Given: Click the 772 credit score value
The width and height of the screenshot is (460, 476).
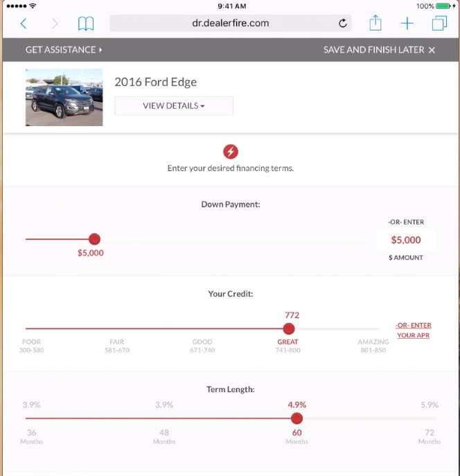Looking at the screenshot, I should coord(292,315).
